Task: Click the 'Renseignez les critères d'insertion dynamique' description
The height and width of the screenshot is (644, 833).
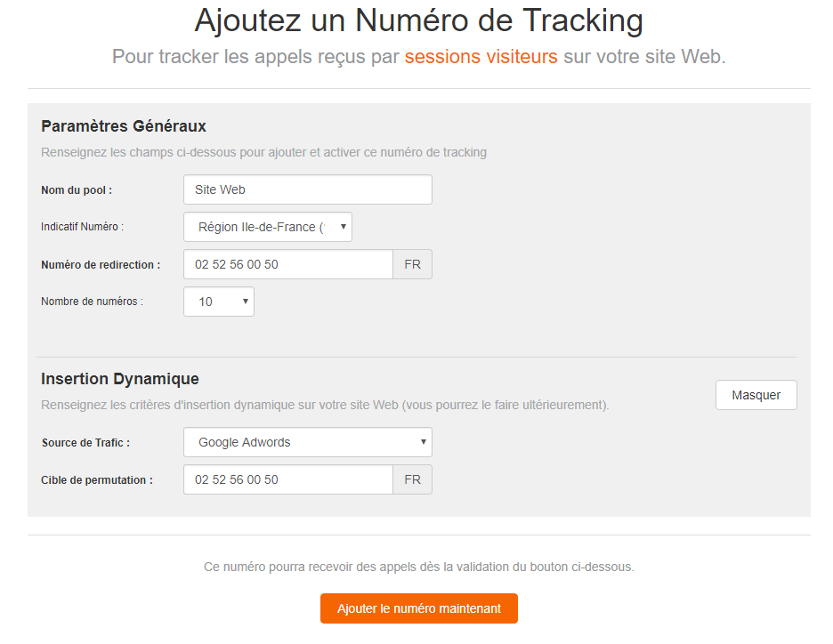Action: tap(325, 405)
